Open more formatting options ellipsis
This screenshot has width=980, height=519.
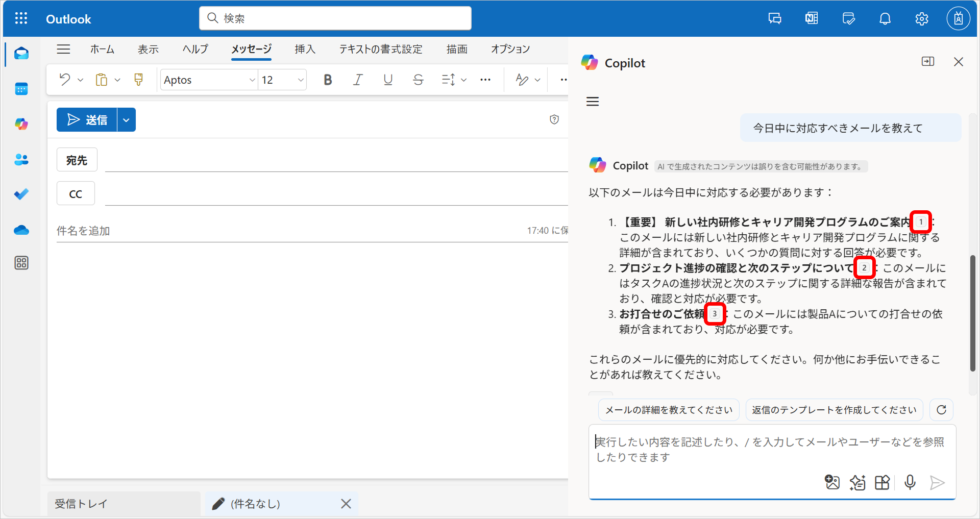point(485,80)
